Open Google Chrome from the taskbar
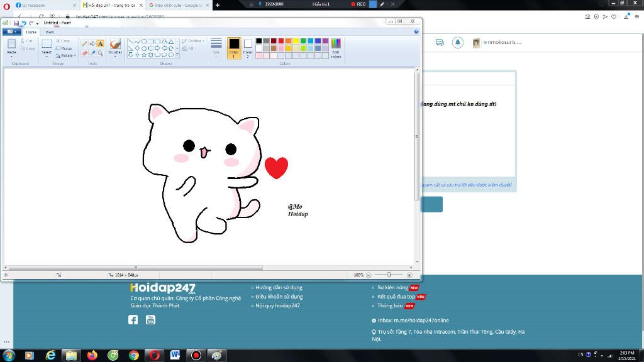The width and height of the screenshot is (644, 362). [134, 356]
